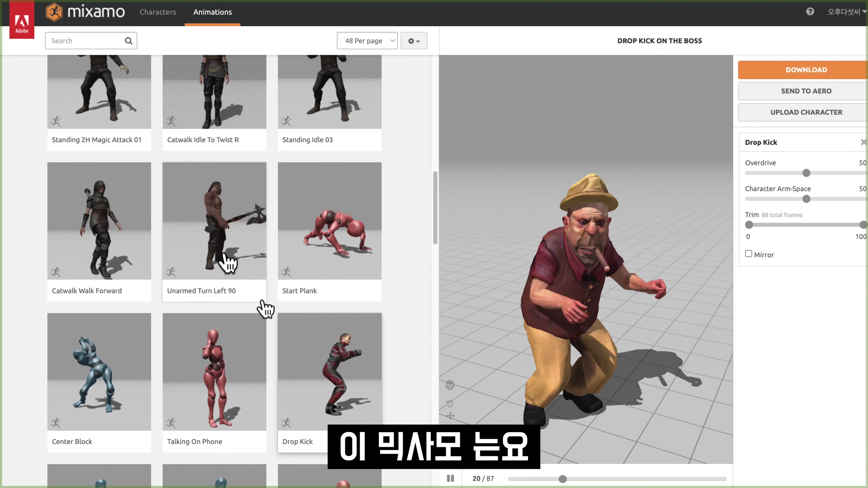Click the Trim start handle
868x488 pixels.
coord(749,225)
